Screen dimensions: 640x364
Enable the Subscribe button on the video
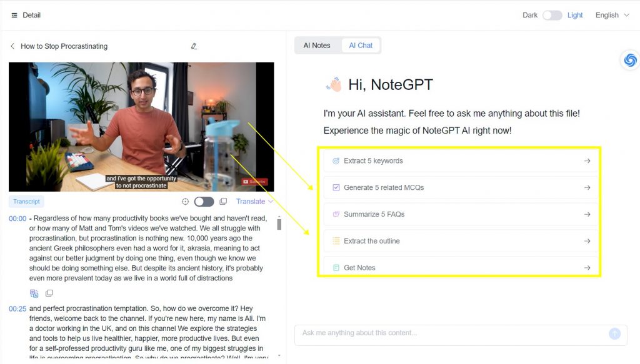(x=255, y=181)
